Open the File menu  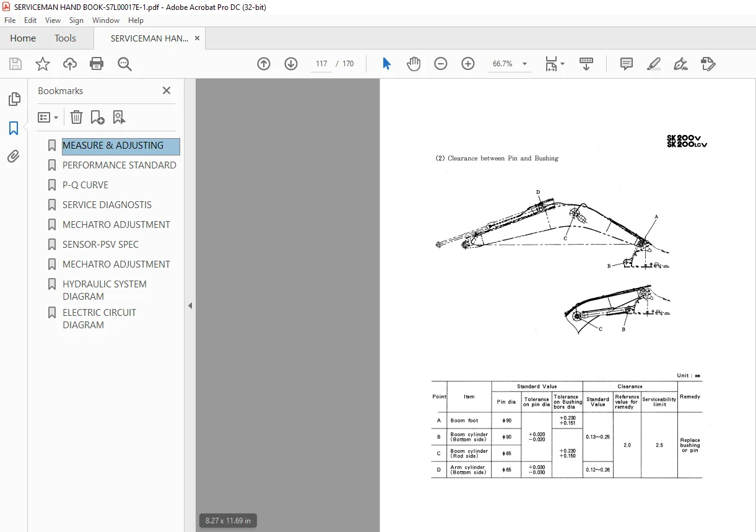coord(10,20)
